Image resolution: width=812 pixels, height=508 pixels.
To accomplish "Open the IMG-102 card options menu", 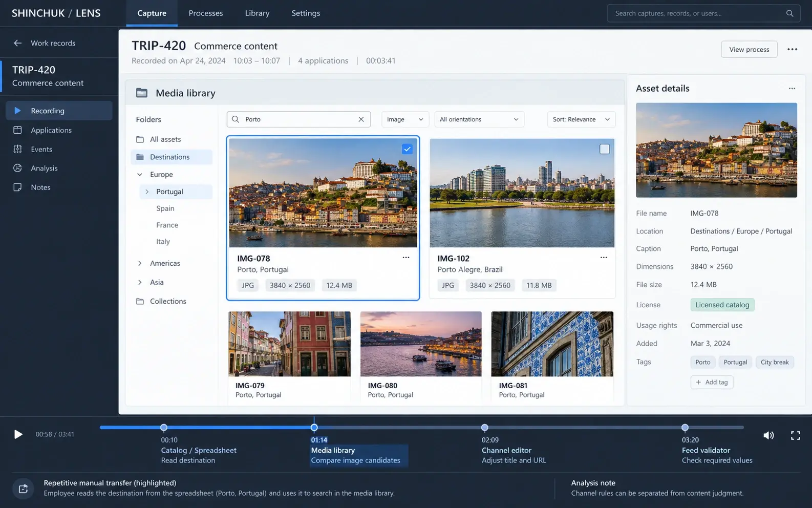I will 604,258.
